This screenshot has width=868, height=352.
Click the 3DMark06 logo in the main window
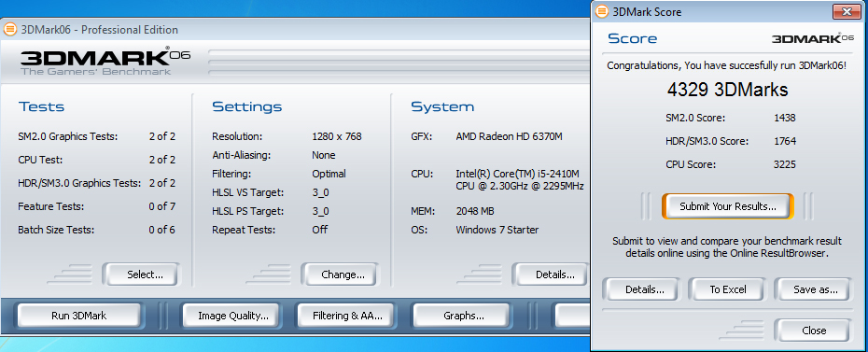[x=105, y=62]
